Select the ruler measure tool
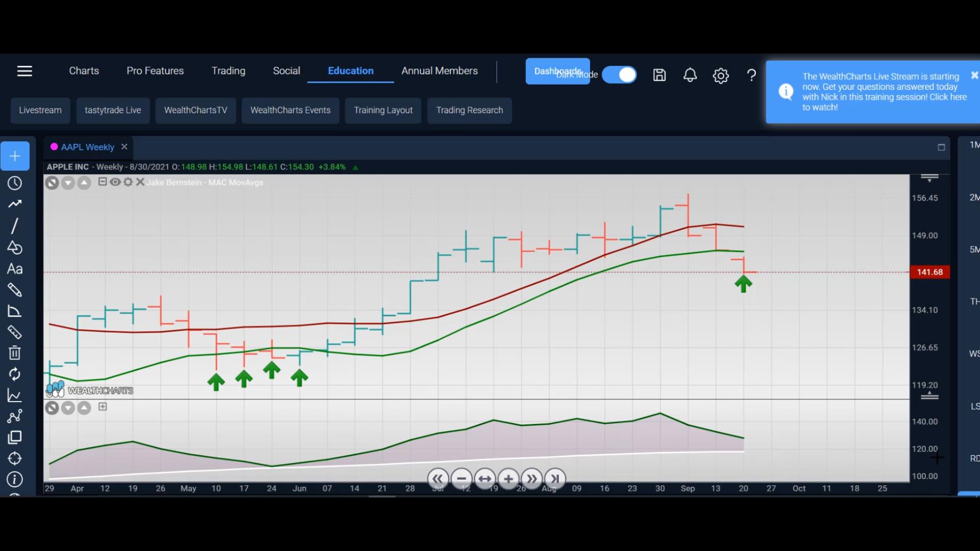The width and height of the screenshot is (980, 551). (x=15, y=332)
